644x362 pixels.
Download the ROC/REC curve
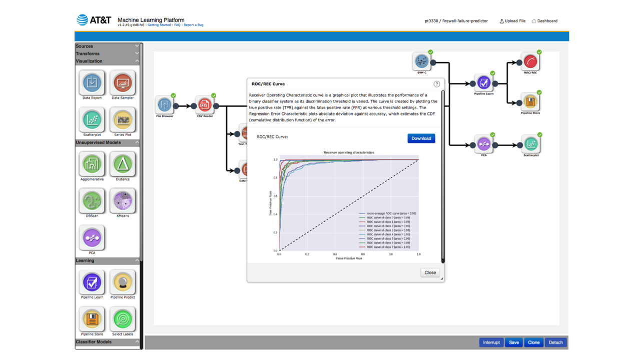tap(421, 138)
